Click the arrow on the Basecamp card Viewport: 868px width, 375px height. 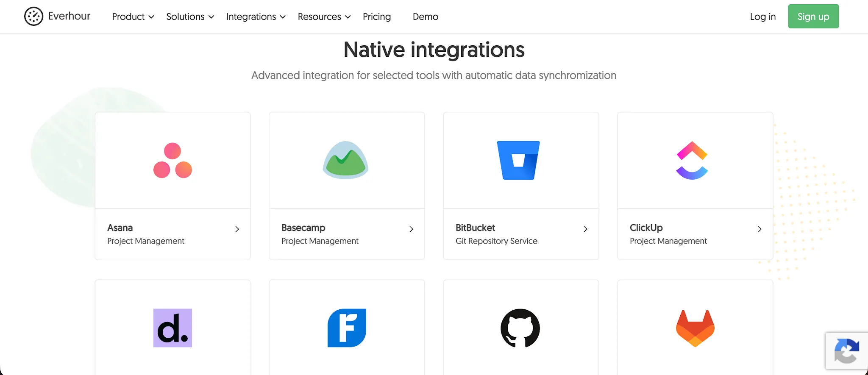tap(412, 229)
